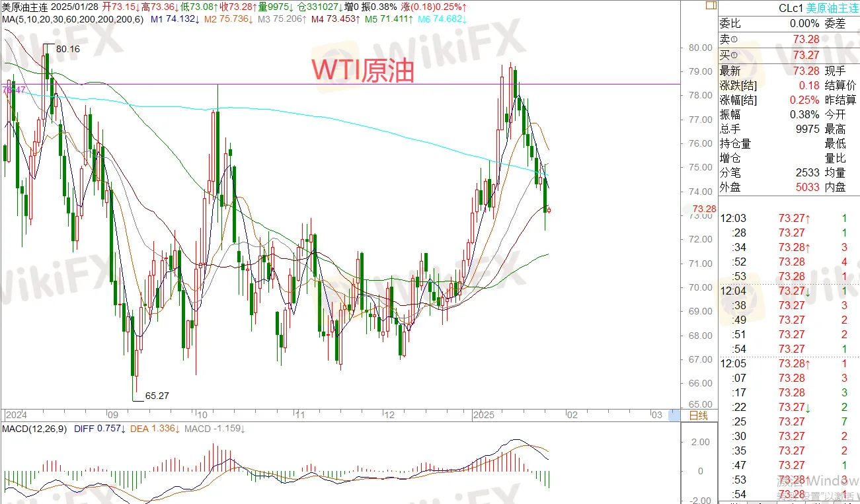Select the :34 tick row
This screenshot has width=860, height=504.
[789, 247]
